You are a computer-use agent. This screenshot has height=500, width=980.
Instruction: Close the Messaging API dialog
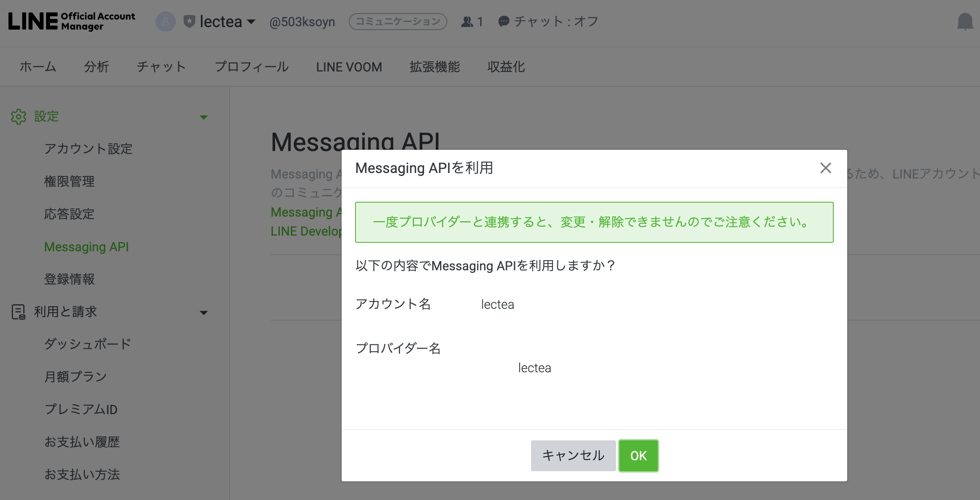click(825, 168)
